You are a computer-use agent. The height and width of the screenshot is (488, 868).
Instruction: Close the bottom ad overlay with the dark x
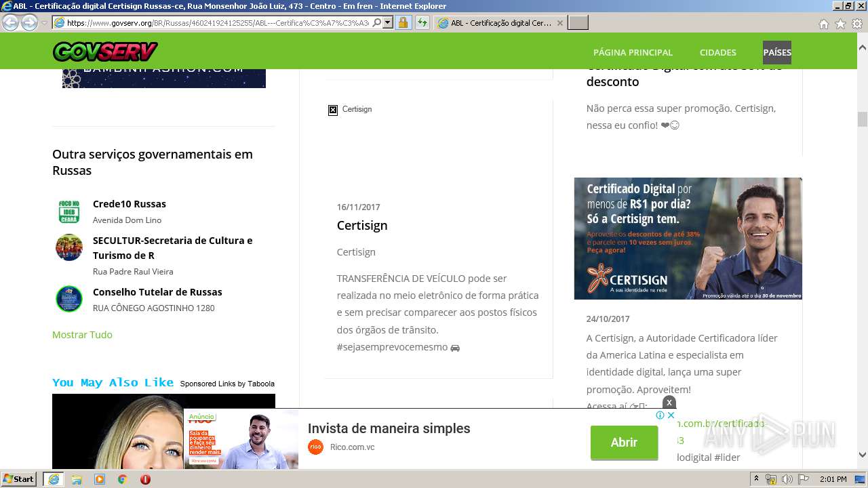[669, 403]
